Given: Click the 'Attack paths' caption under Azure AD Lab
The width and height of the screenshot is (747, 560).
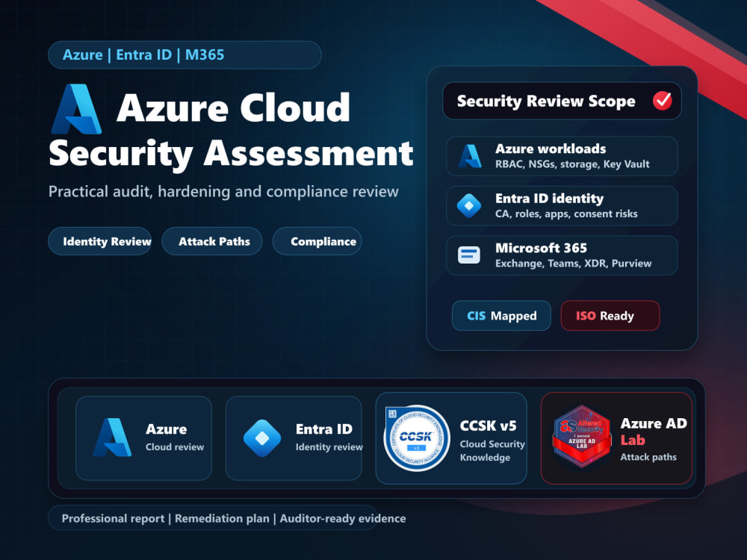Looking at the screenshot, I should coord(648,457).
